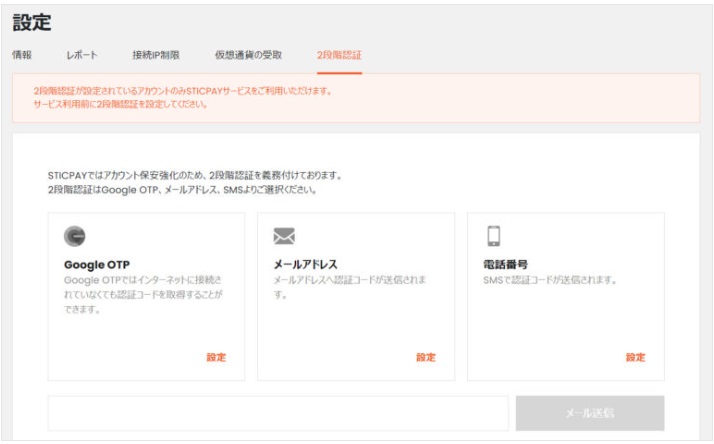Focus the input field beside メール送信
This screenshot has height=444, width=714.
tap(278, 413)
